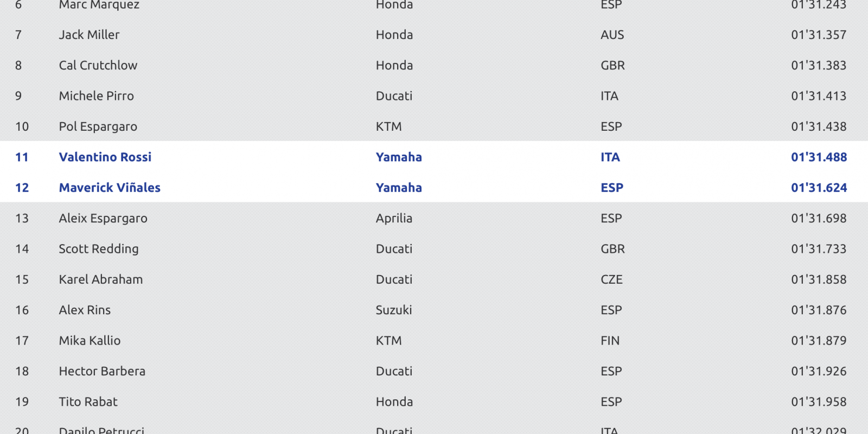Screen dimensions: 868x434
Task: Click Maverick Viñales' lap time 01'31.624
Action: pos(819,188)
